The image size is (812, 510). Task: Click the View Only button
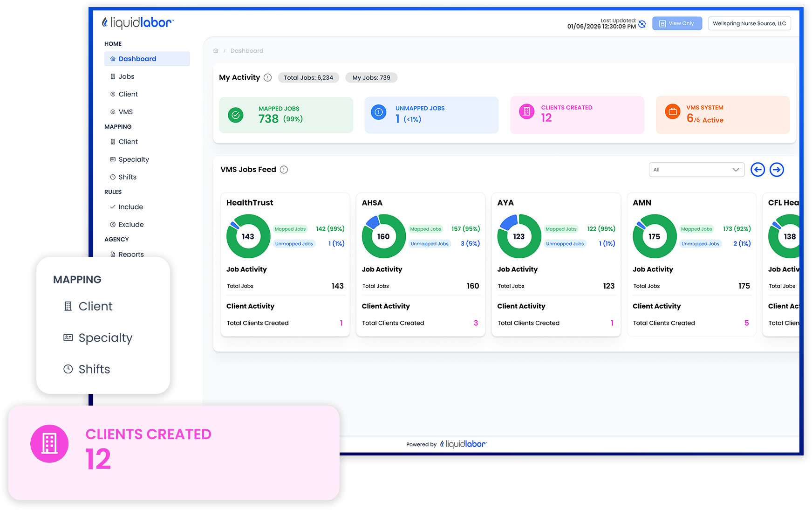[x=677, y=23]
